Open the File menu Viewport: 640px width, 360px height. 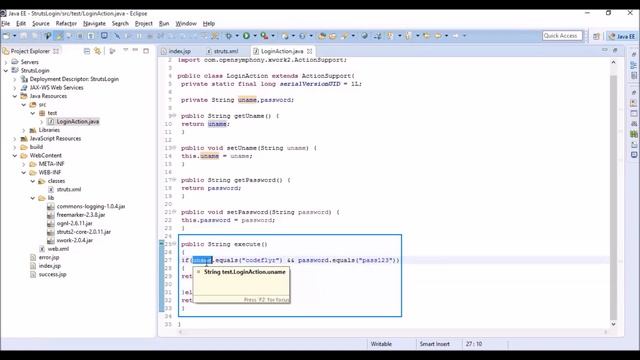point(6,23)
